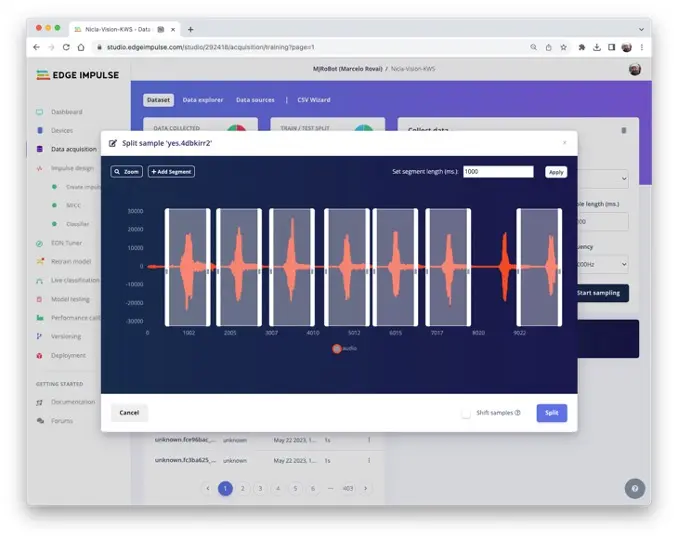Open a new browser tab with the plus icon
The width and height of the screenshot is (678, 540).
click(x=191, y=29)
